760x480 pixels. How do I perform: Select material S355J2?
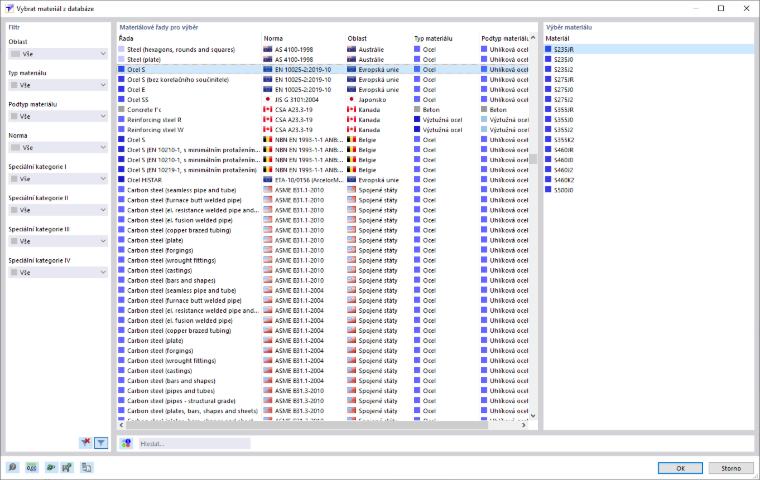(x=649, y=129)
